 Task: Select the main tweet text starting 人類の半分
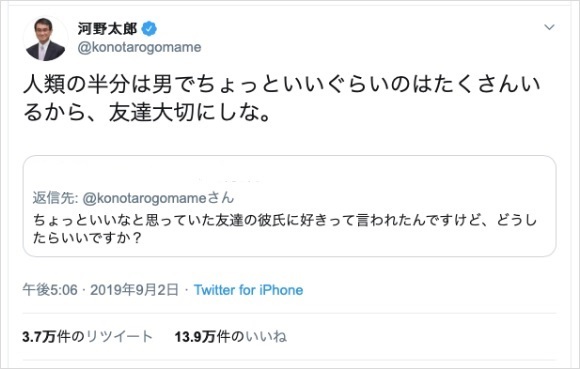pos(282,98)
